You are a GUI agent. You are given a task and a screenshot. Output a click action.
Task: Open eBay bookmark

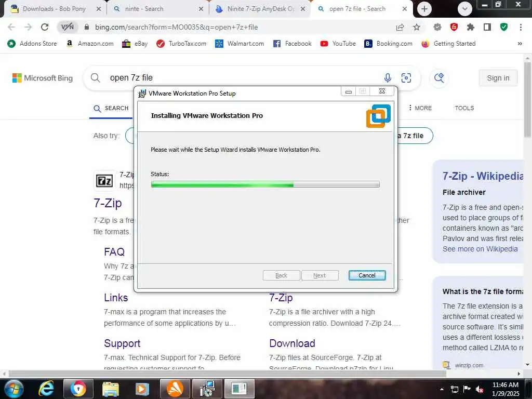tap(135, 44)
